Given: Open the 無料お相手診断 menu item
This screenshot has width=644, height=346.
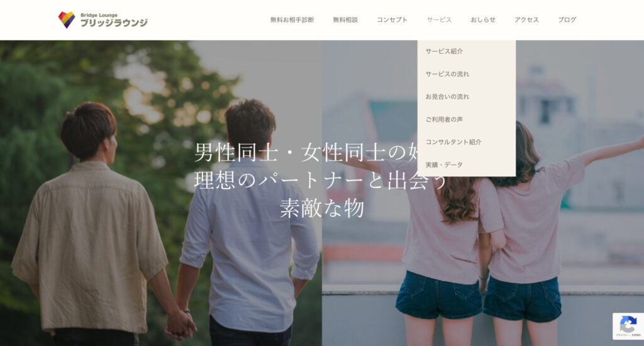Looking at the screenshot, I should tap(292, 20).
